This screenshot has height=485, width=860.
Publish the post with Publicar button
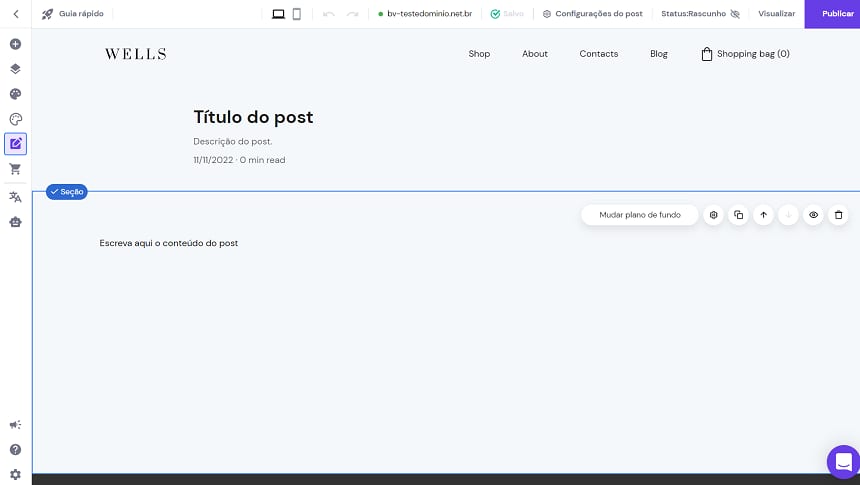(x=832, y=14)
